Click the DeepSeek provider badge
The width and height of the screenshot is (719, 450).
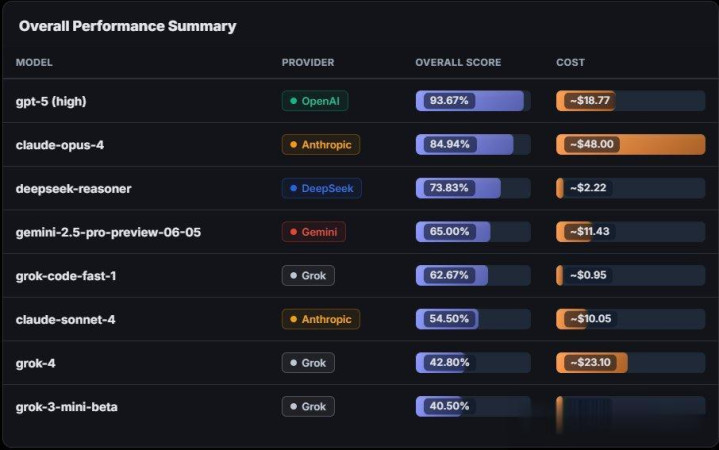pyautogui.click(x=321, y=188)
